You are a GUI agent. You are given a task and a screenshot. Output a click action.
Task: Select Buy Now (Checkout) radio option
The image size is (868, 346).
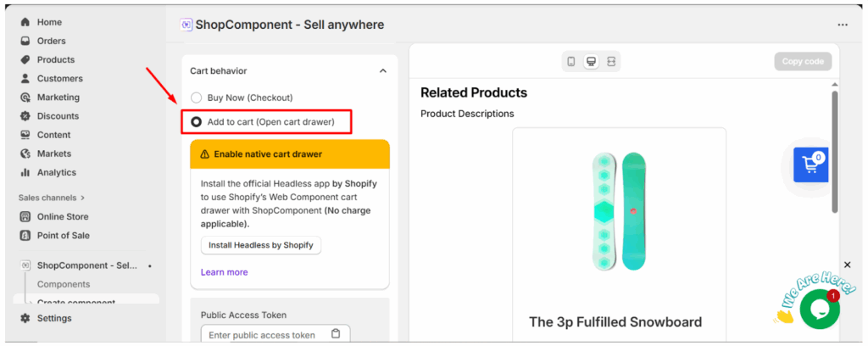click(x=197, y=98)
